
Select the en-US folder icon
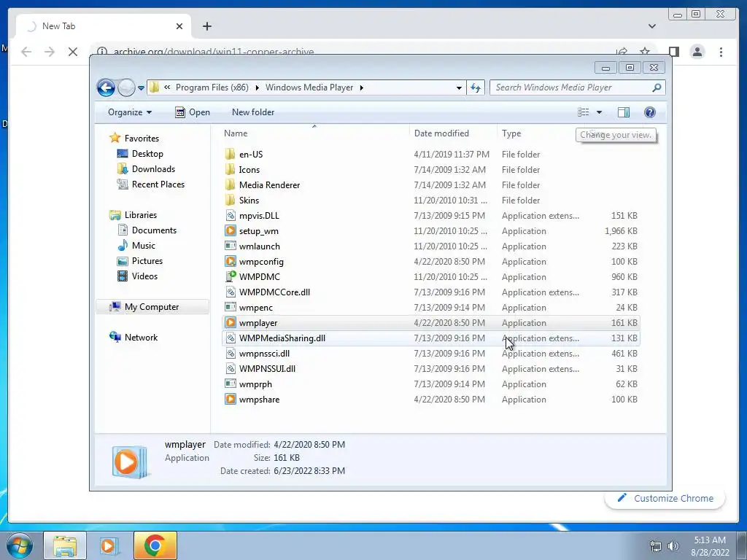tap(230, 155)
